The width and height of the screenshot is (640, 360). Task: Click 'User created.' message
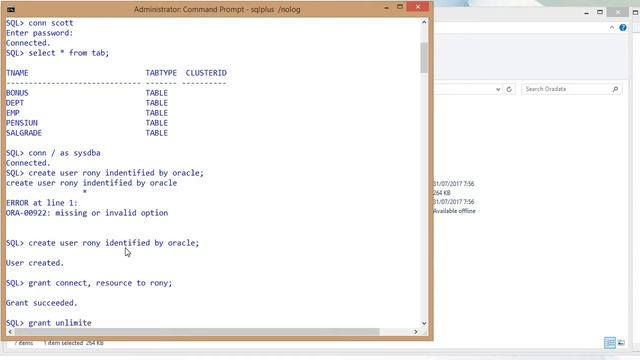pos(35,263)
